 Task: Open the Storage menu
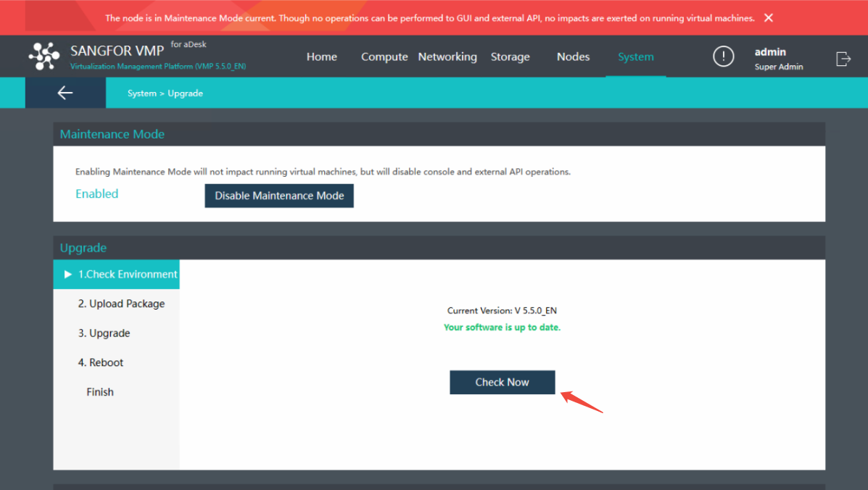510,57
